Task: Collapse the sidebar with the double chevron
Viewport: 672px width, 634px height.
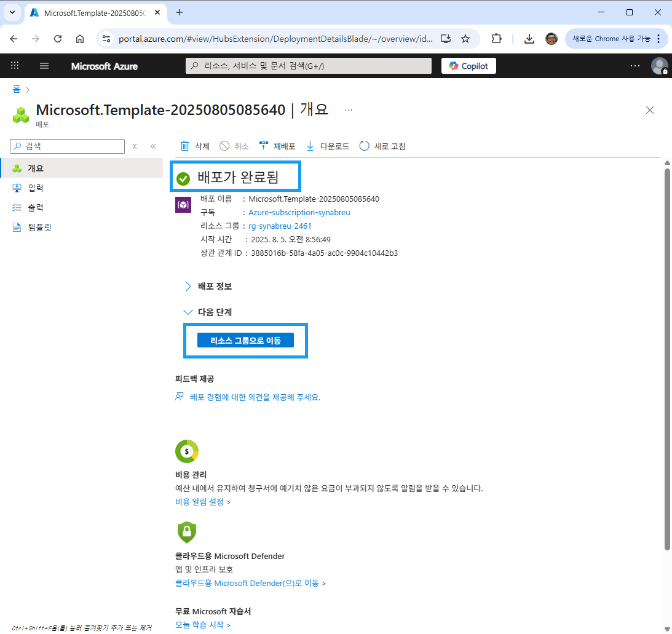Action: [153, 146]
